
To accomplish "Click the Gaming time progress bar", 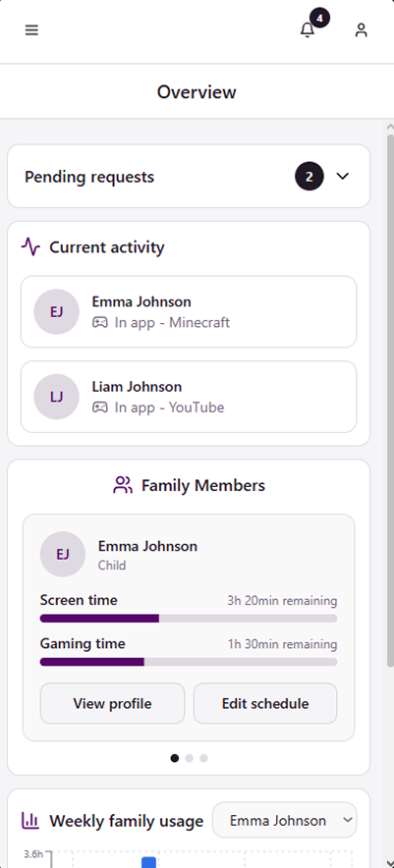I will (189, 662).
